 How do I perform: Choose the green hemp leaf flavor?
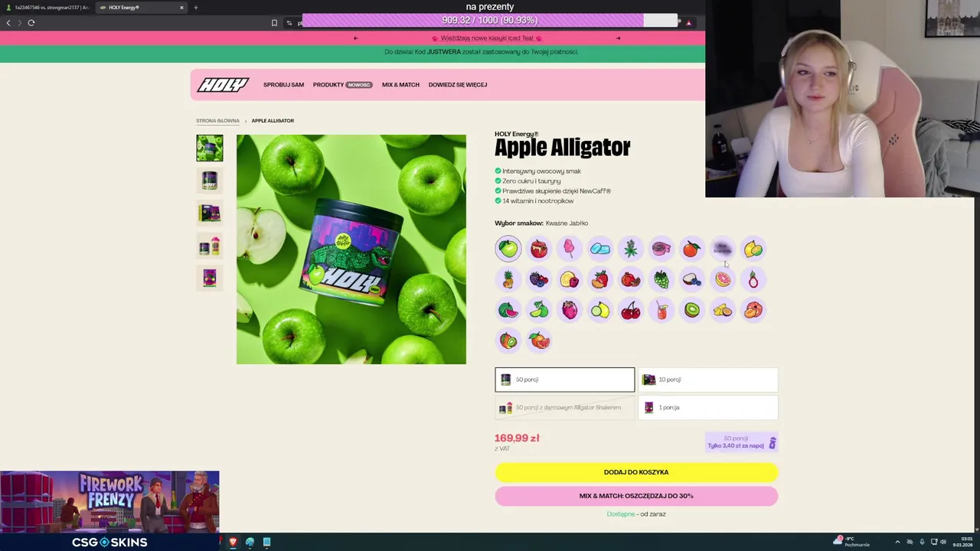tap(631, 249)
